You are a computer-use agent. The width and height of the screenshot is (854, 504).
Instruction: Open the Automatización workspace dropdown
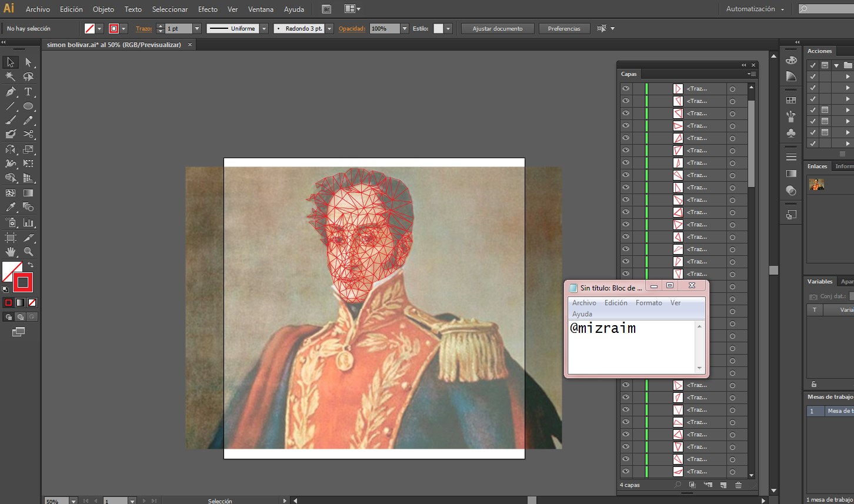755,9
